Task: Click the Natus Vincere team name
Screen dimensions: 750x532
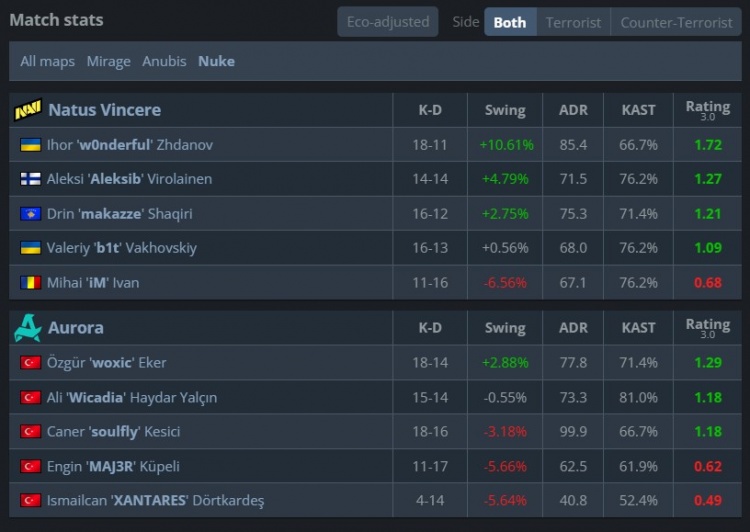Action: coord(104,110)
